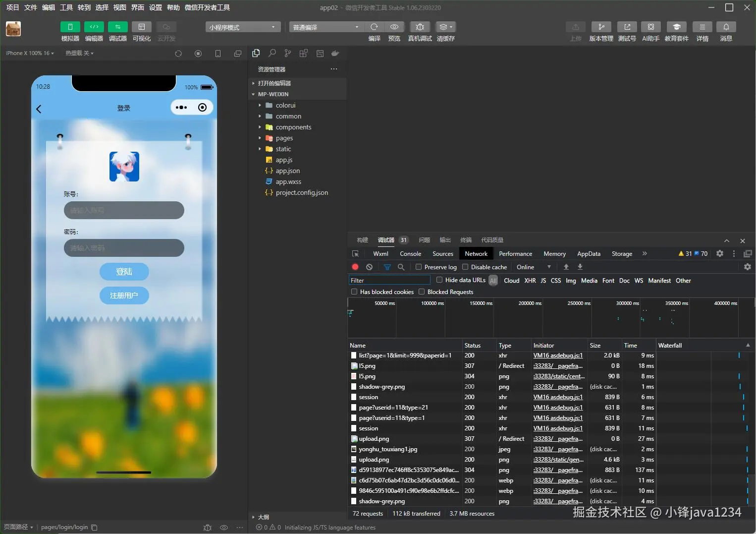The height and width of the screenshot is (534, 756).
Task: Check the Hide data URLs checkbox
Action: [439, 280]
